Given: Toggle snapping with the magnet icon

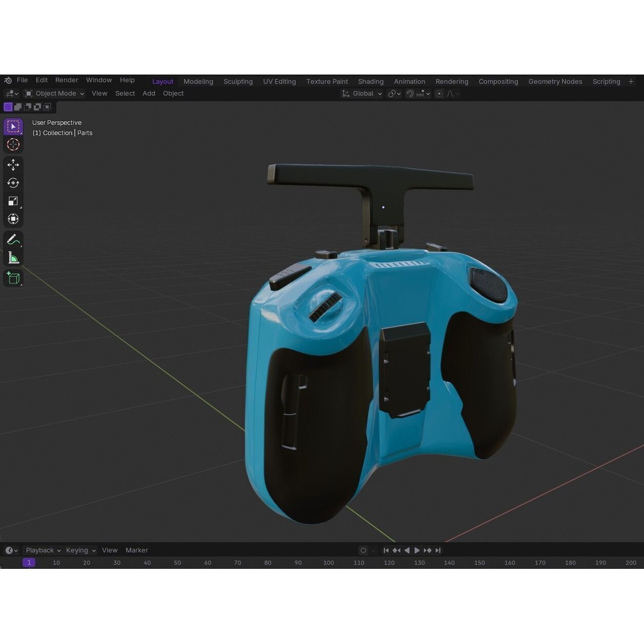Looking at the screenshot, I should coord(410,94).
